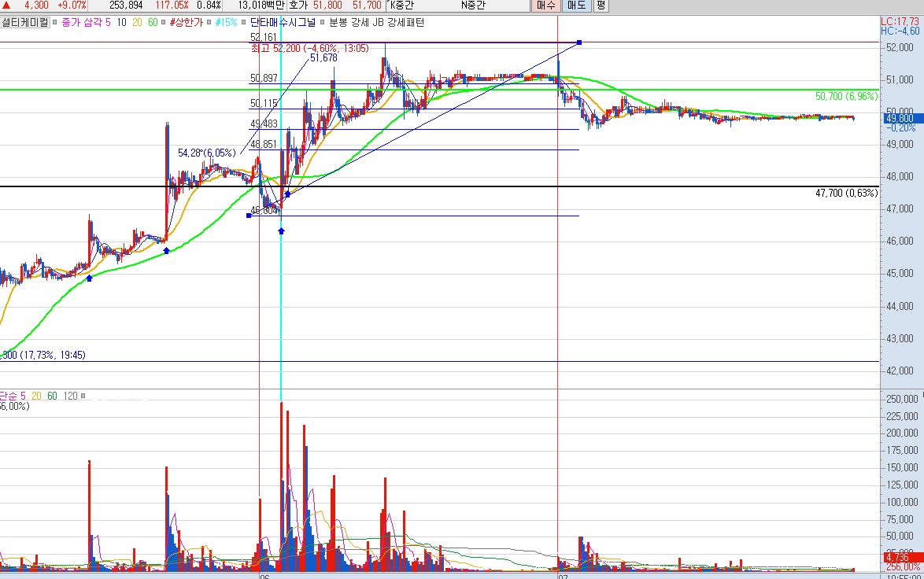Select the blue 10 moving average label
Screen dimensions: 924x579
(121, 22)
